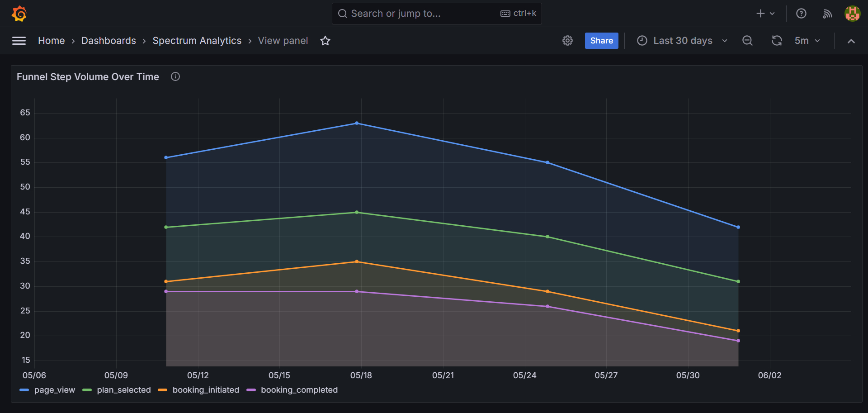Image resolution: width=868 pixels, height=413 pixels.
Task: Go to the Dashboards breadcrumb
Action: (x=108, y=41)
